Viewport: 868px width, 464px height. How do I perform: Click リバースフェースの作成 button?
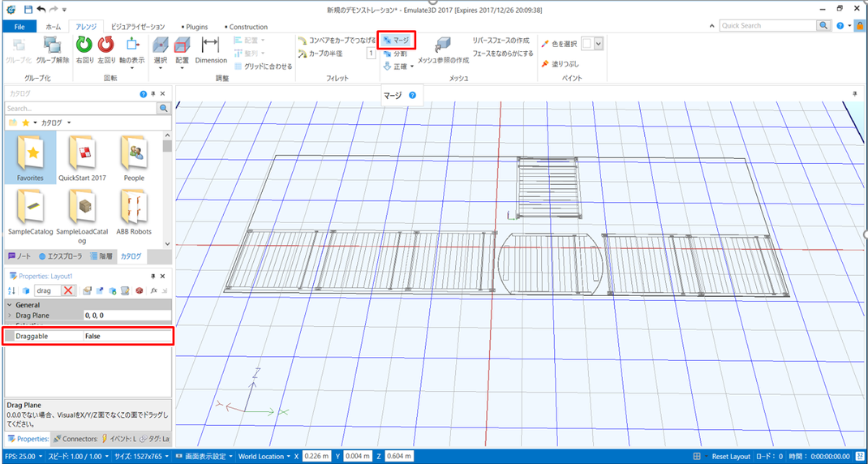[501, 41]
